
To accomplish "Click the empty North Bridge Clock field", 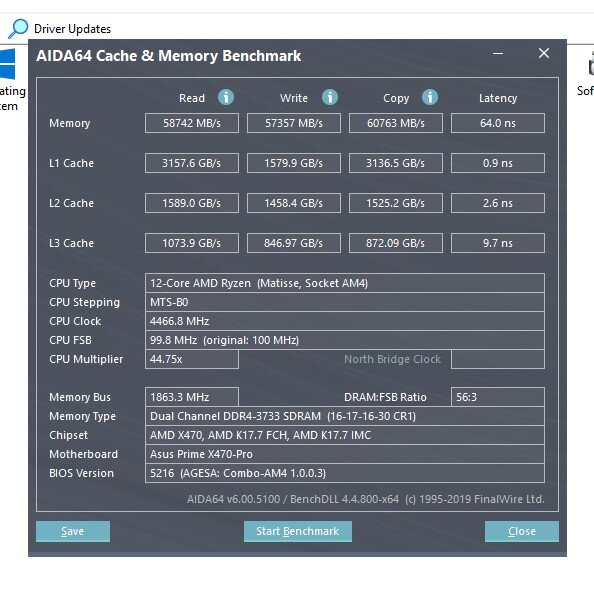I will 498,359.
